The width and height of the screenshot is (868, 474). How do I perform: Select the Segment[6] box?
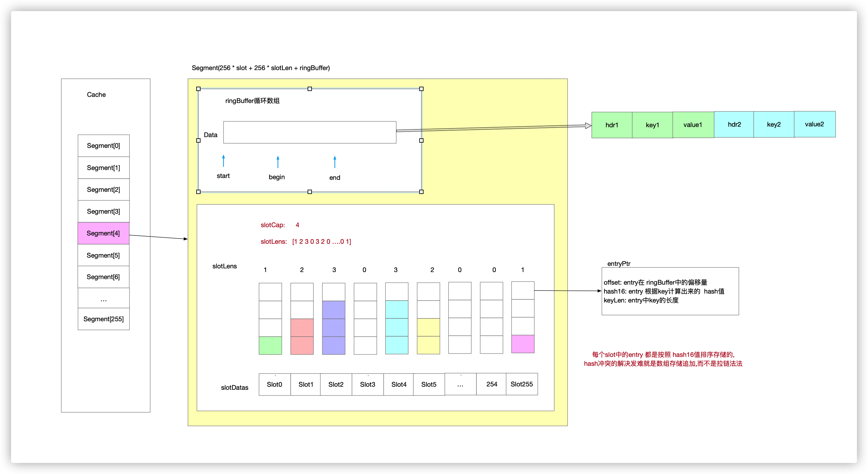click(x=103, y=277)
